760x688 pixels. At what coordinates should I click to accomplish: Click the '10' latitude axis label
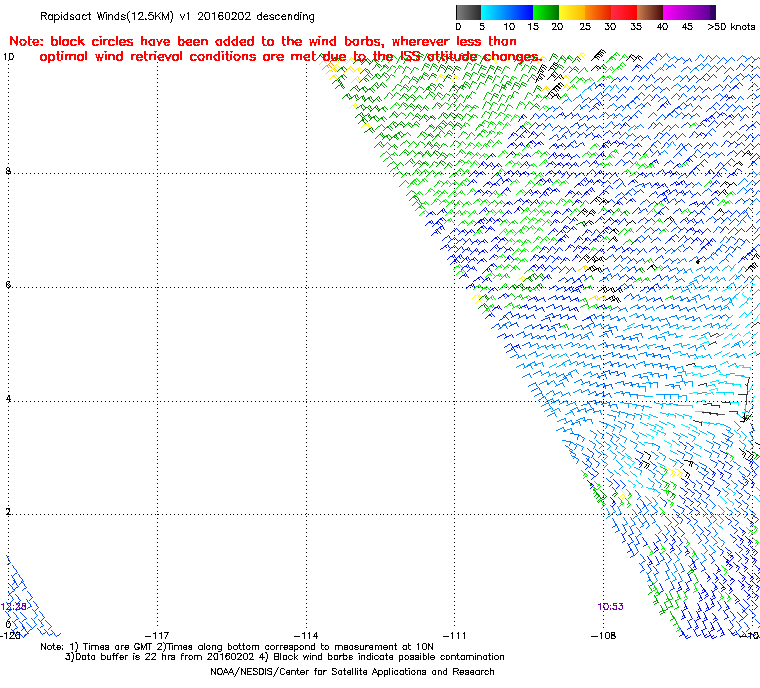(x=8, y=57)
